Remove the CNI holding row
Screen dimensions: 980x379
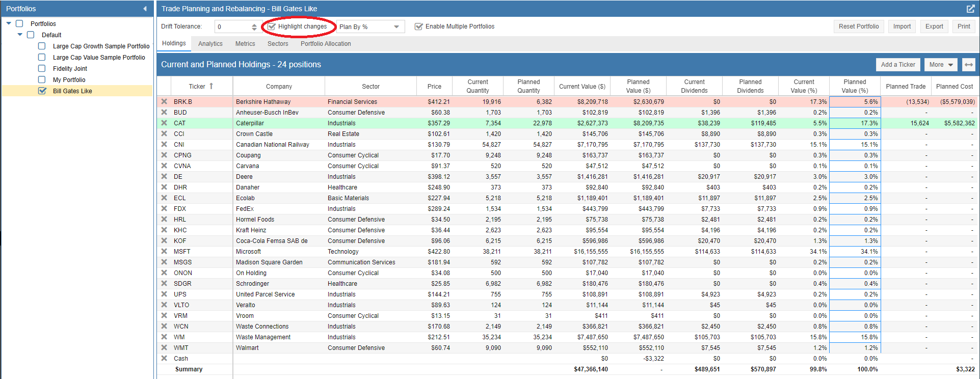[x=164, y=144]
